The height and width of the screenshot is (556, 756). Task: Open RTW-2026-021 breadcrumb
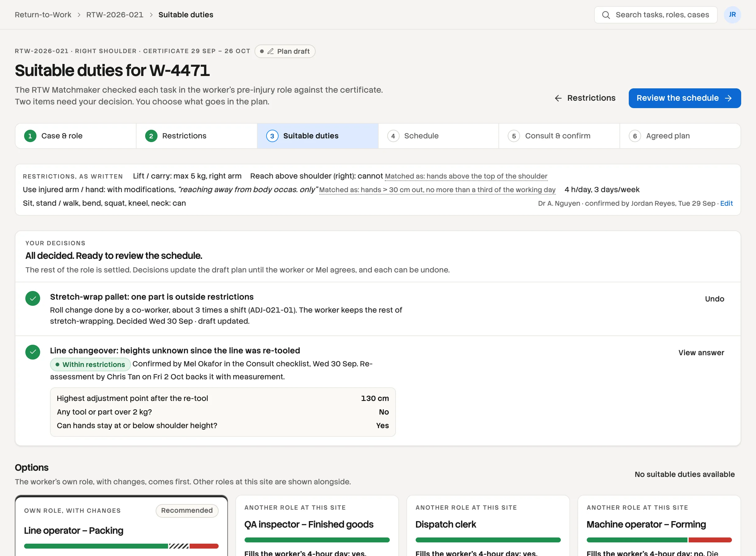pos(115,15)
